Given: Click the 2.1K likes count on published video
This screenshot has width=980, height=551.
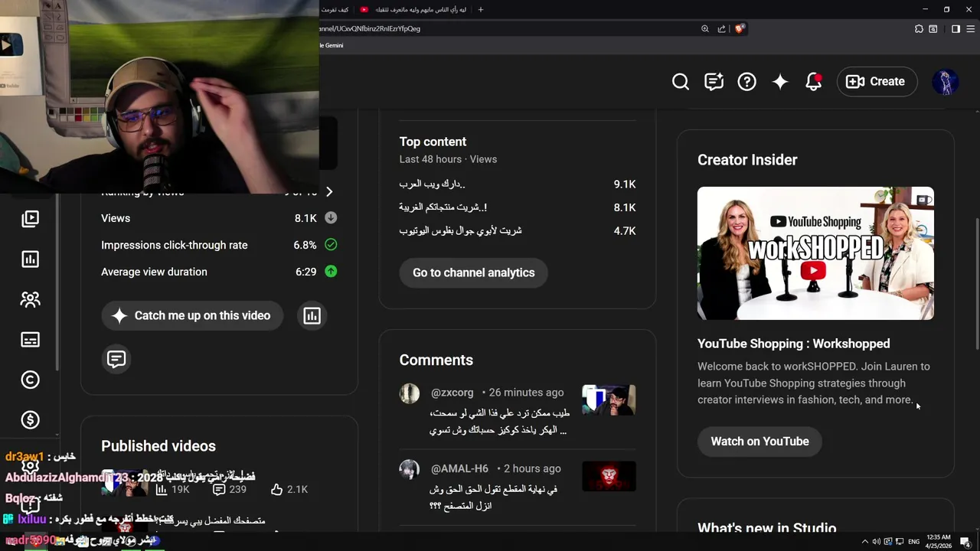Looking at the screenshot, I should pos(289,489).
